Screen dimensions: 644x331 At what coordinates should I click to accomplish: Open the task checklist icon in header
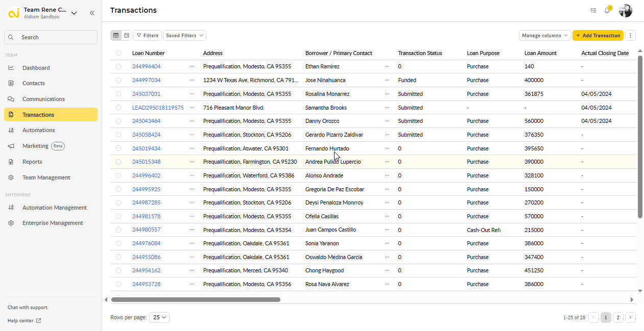pos(593,10)
